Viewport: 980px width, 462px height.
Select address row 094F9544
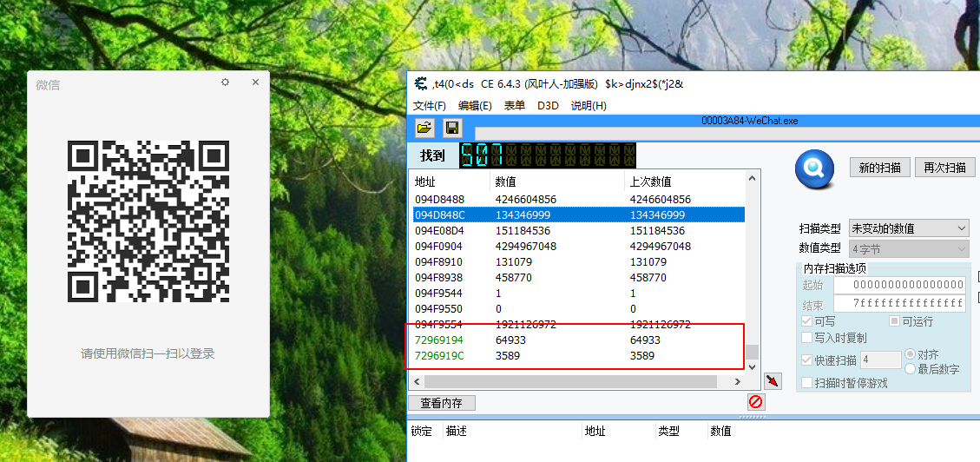pos(579,294)
